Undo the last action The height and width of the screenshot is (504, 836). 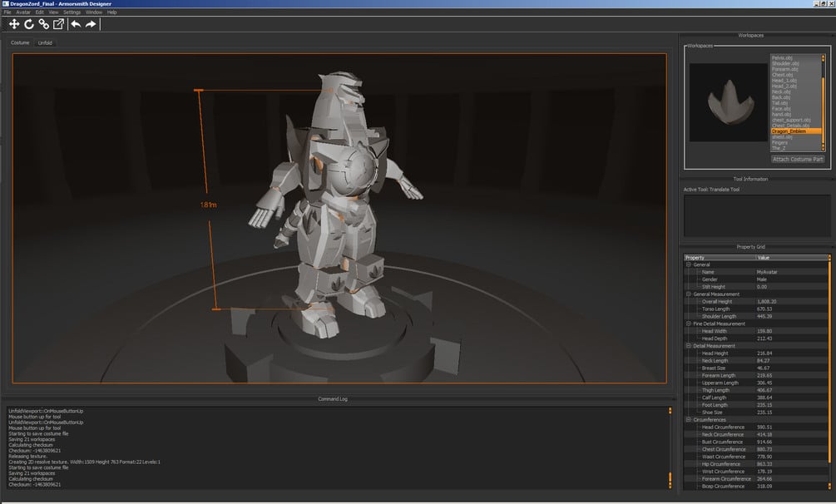click(76, 24)
